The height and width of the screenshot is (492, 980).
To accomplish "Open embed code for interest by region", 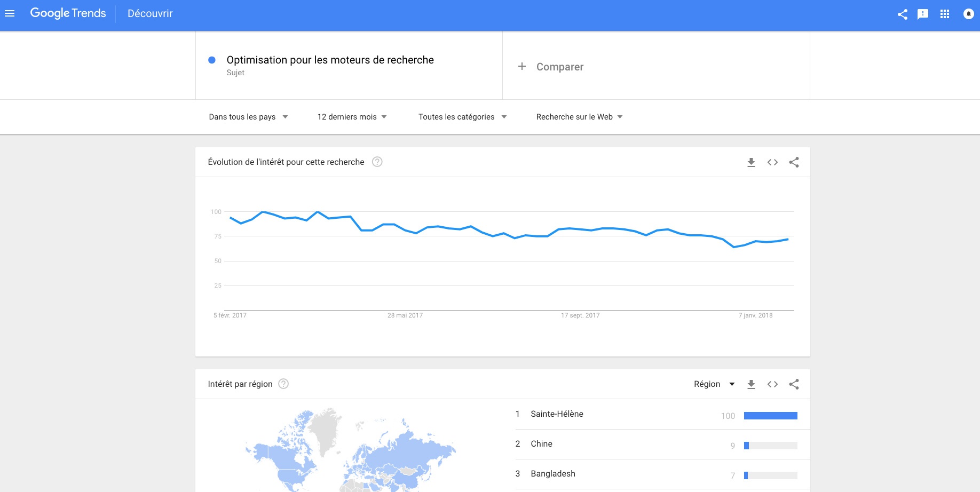I will pos(772,384).
